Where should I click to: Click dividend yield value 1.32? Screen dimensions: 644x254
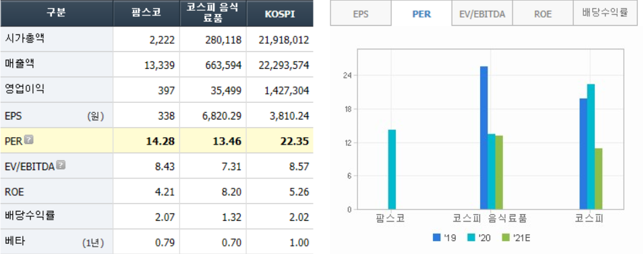231,218
